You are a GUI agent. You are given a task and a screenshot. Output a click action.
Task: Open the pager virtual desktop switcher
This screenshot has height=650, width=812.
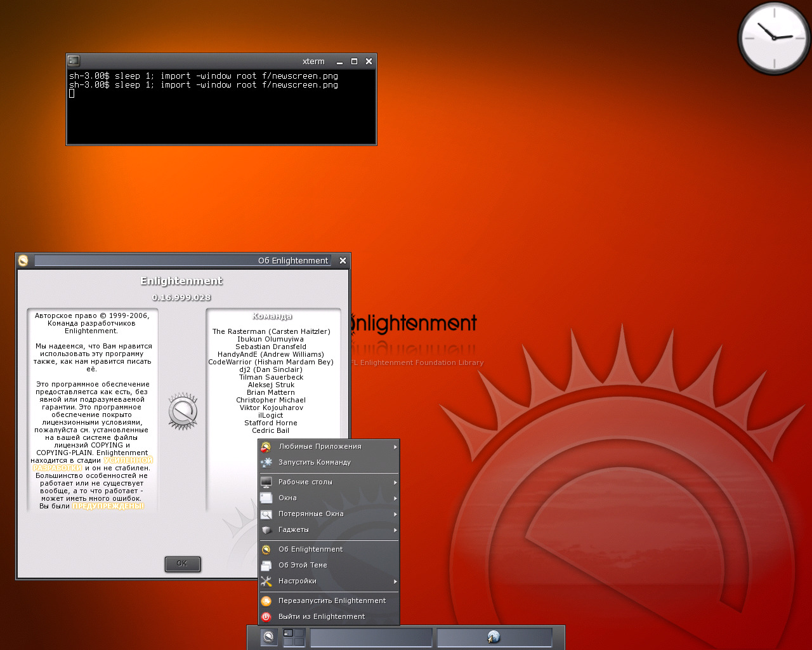coord(294,637)
